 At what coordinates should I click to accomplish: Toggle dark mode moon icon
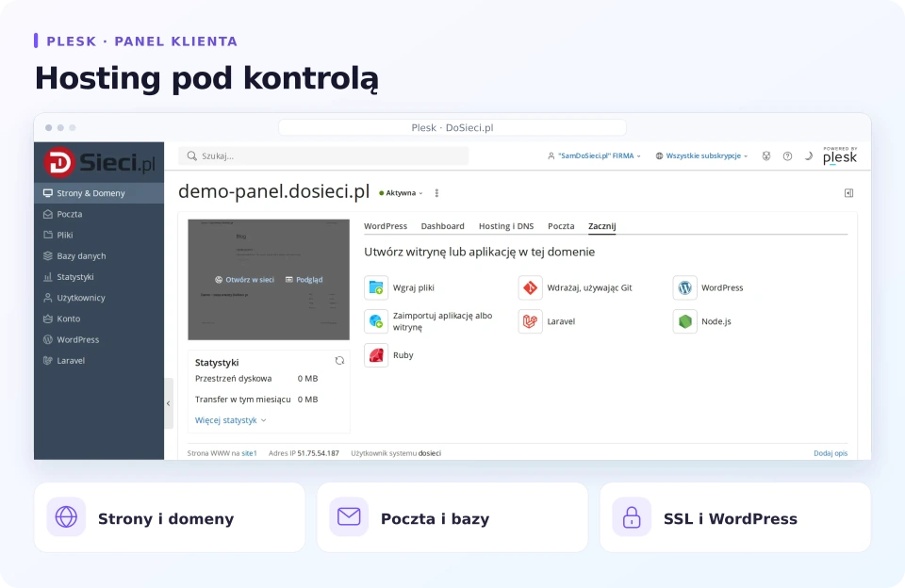(x=809, y=155)
